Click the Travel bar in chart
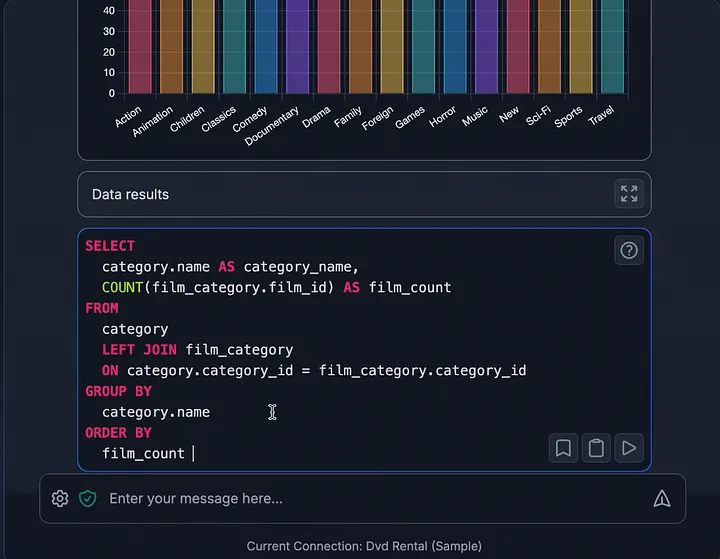The width and height of the screenshot is (720, 559). pos(613,46)
